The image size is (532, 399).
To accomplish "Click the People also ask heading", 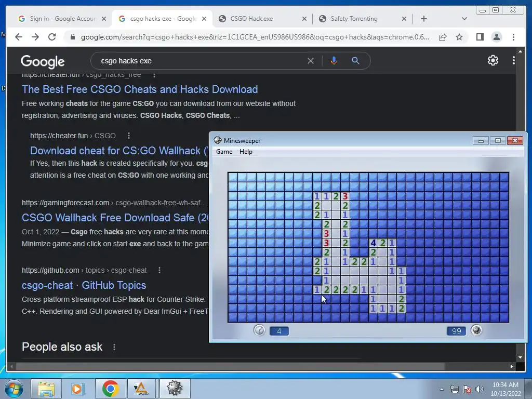I will click(62, 347).
